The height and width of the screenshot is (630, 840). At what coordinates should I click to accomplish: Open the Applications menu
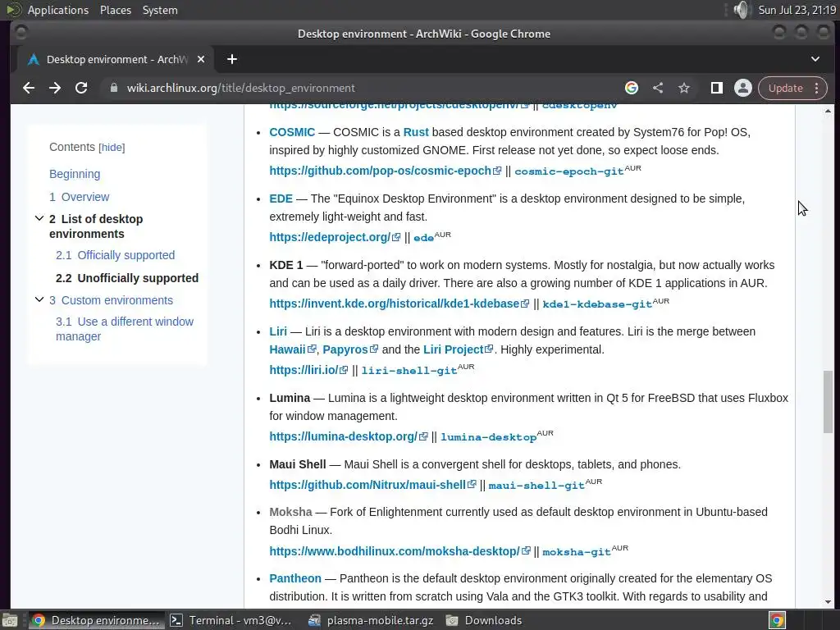58,10
